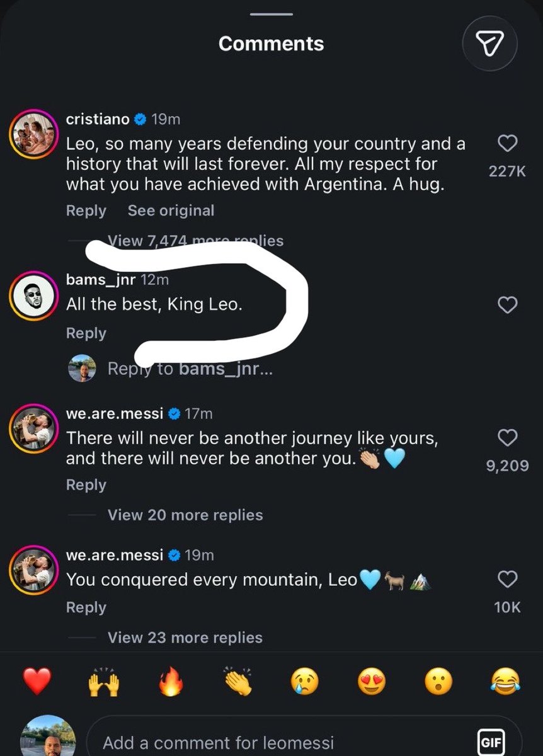543x756 pixels.
Task: Insert the clapping hands emoji
Action: (x=237, y=682)
